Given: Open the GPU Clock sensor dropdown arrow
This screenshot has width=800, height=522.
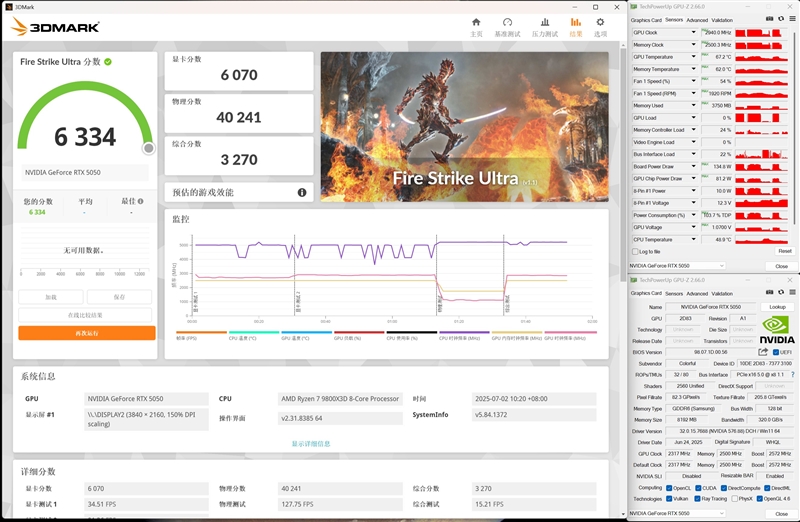Looking at the screenshot, I should (x=693, y=32).
